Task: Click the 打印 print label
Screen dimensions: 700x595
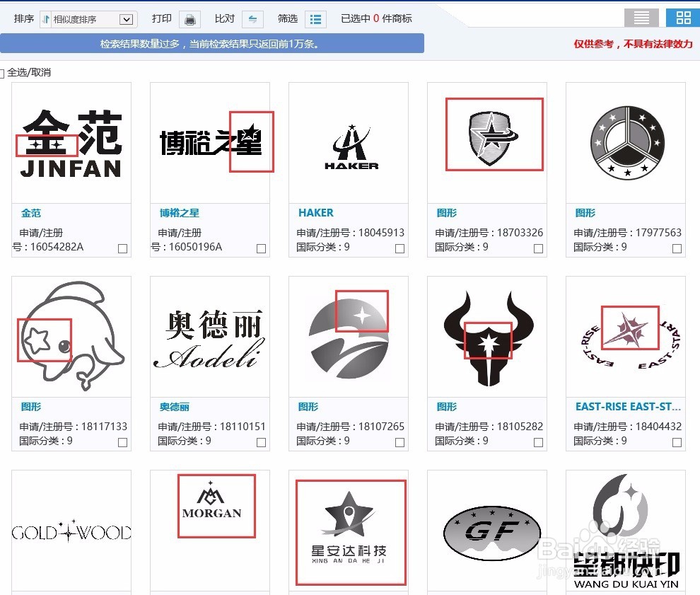Action: [x=162, y=19]
